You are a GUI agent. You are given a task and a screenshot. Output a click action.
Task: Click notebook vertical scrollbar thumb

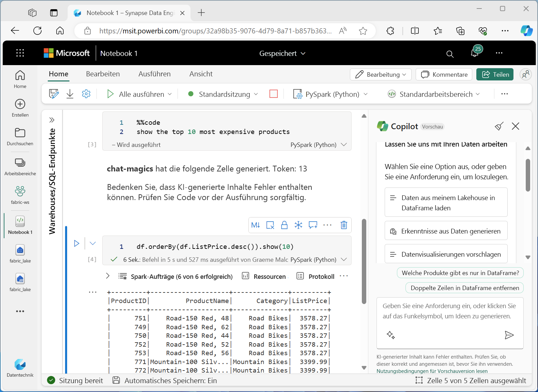364,261
